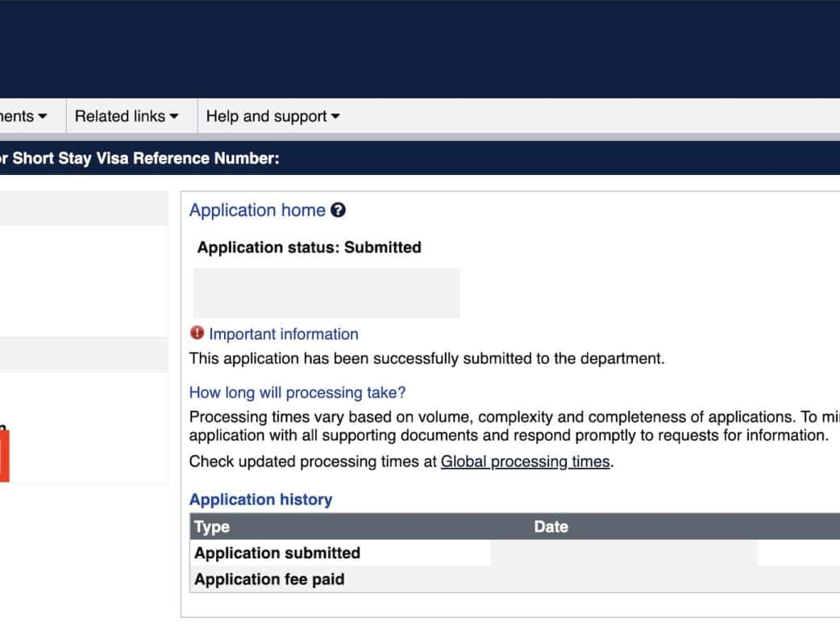Click the Application home heading
The height and width of the screenshot is (630, 840).
(257, 210)
